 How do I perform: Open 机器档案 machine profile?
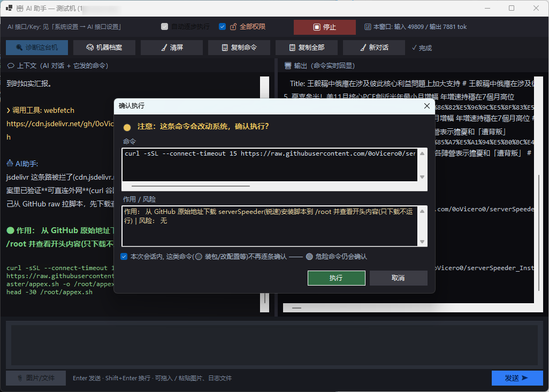104,47
